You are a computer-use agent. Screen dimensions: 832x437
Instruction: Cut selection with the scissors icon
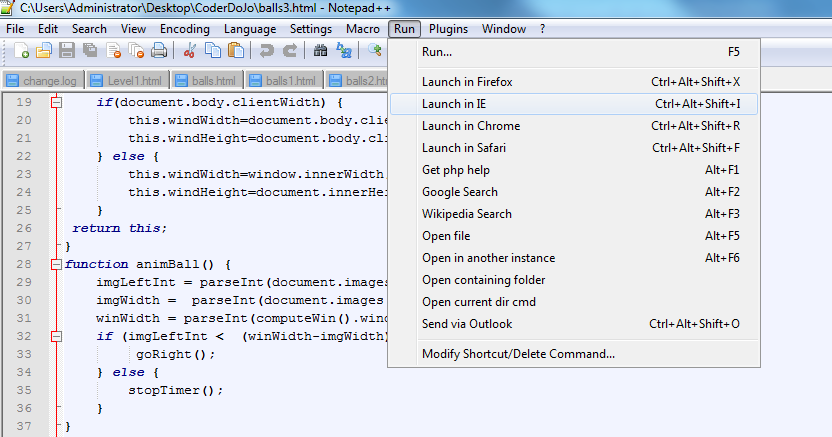tap(189, 50)
